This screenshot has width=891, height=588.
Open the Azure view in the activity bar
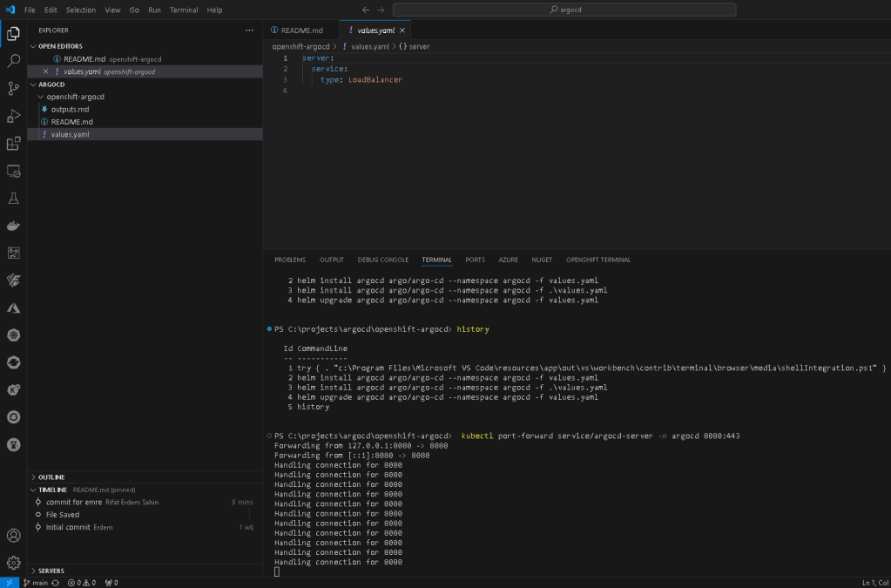pyautogui.click(x=14, y=308)
